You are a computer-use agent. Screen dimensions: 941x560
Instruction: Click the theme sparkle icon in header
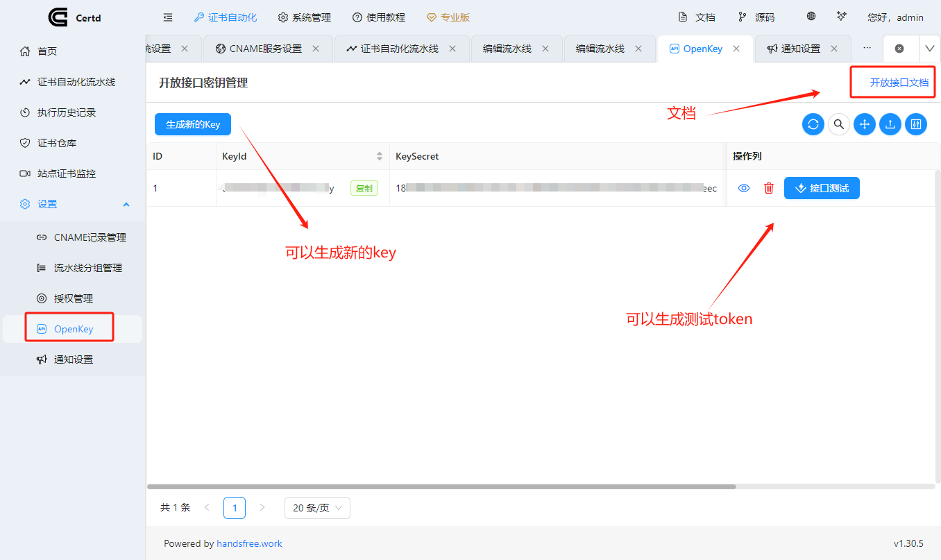[x=842, y=17]
